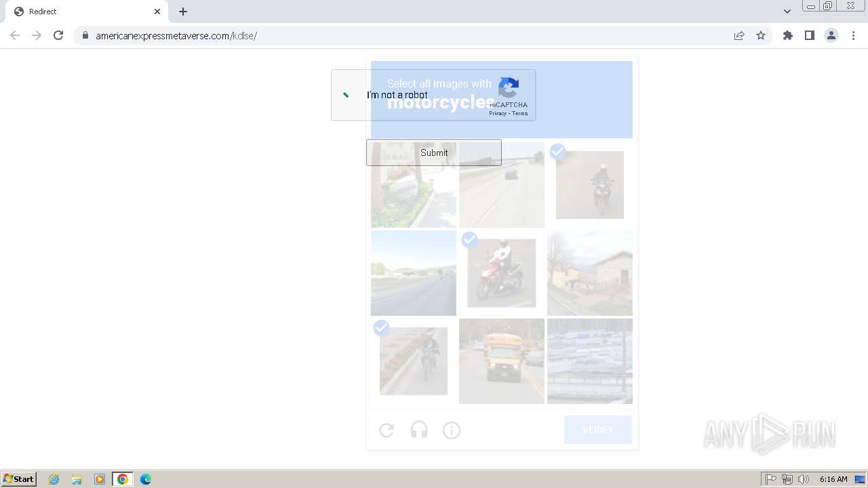Select the marina boats image
The width and height of the screenshot is (868, 488).
[x=590, y=361]
